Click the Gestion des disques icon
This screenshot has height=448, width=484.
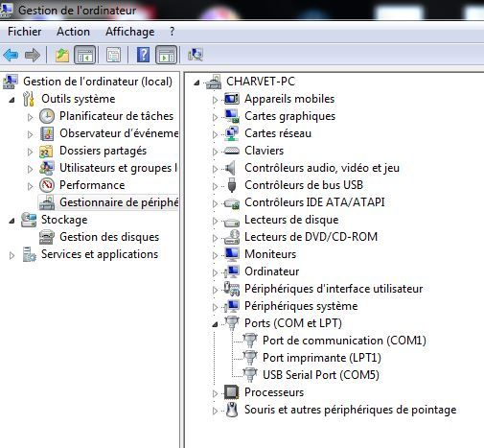coord(47,237)
